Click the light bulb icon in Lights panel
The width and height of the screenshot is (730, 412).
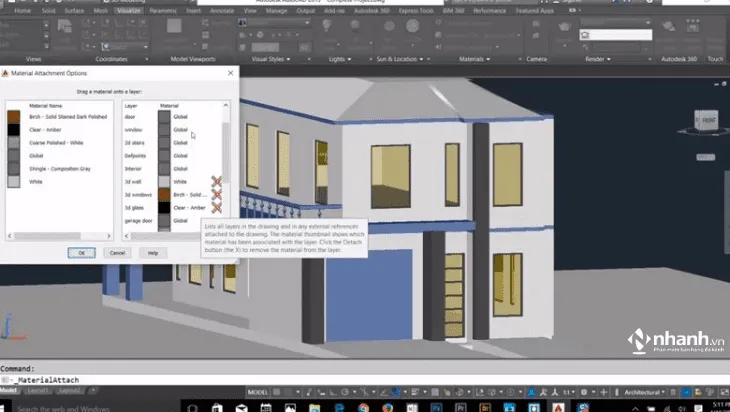327,27
